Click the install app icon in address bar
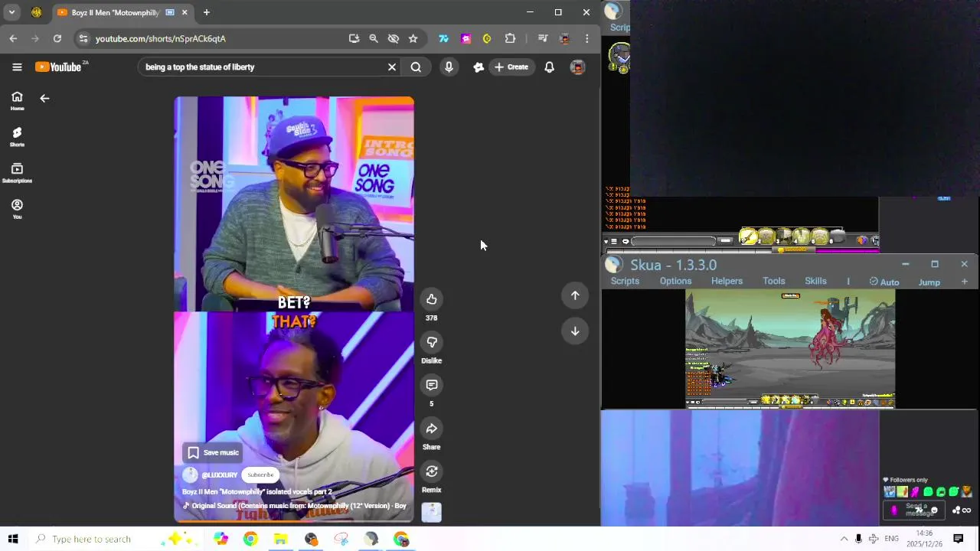The width and height of the screenshot is (980, 551). point(354,38)
